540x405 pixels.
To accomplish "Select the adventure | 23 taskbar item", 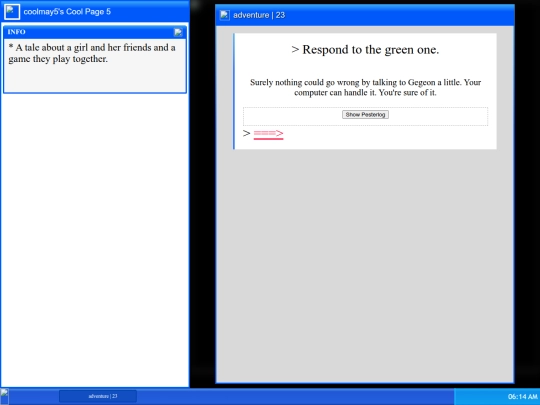I will [98, 396].
